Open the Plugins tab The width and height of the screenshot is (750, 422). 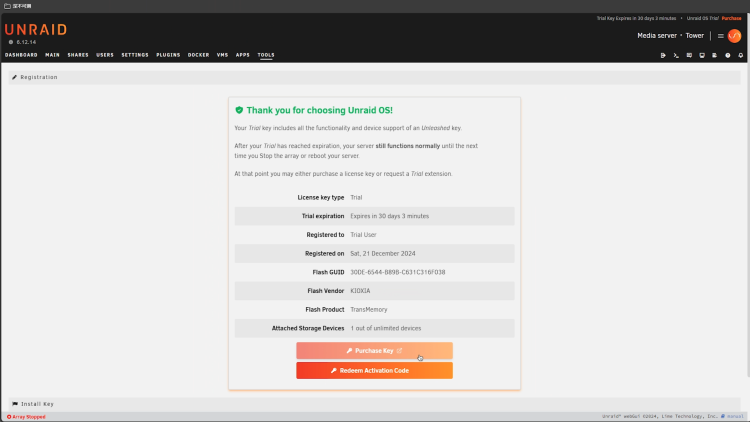click(x=168, y=55)
